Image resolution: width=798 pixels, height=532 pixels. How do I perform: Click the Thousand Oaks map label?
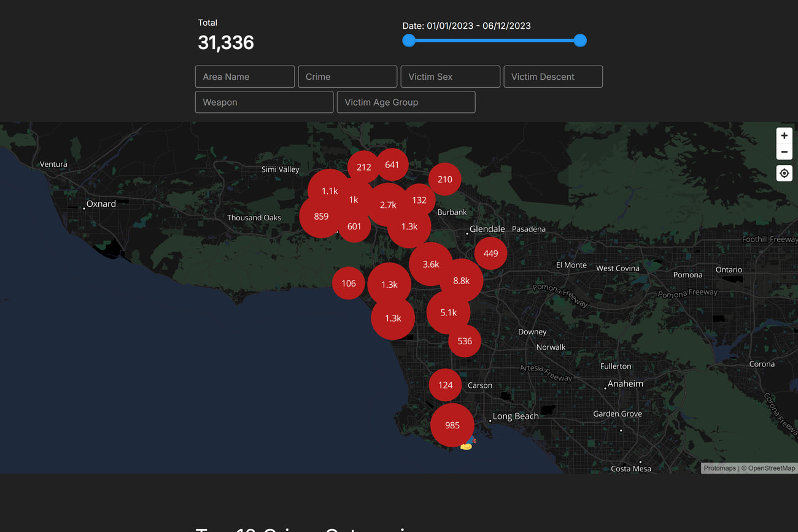(254, 218)
